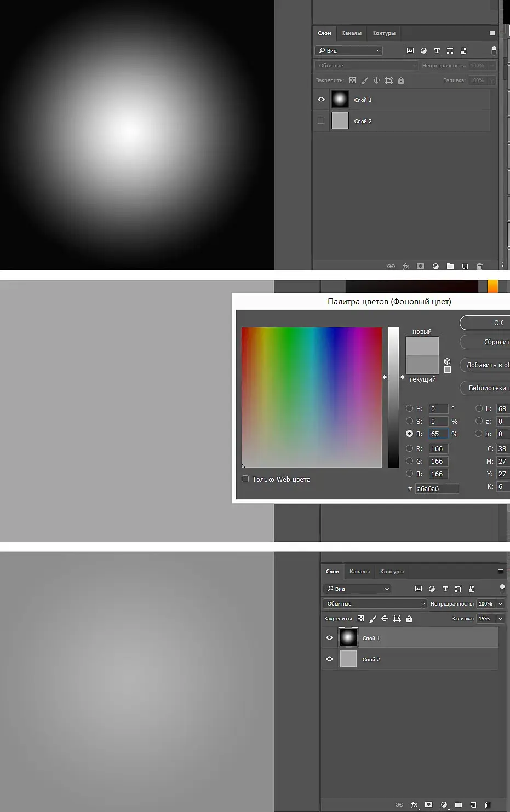Screen dimensions: 510x812
Task: Click the hex color field 'a6a6a6'
Action: coord(437,488)
